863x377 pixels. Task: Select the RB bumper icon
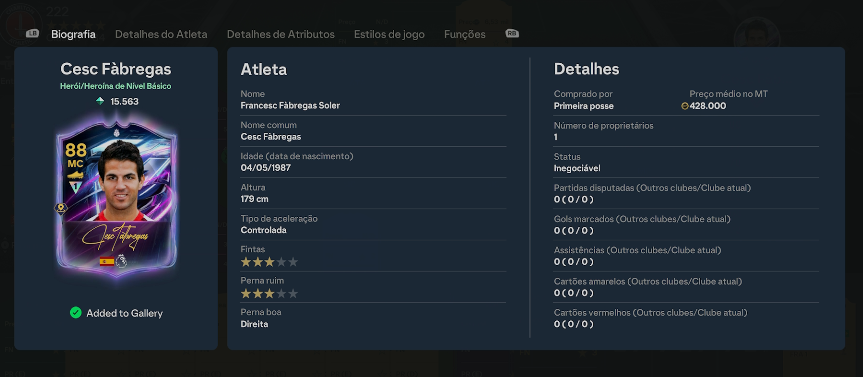(512, 34)
